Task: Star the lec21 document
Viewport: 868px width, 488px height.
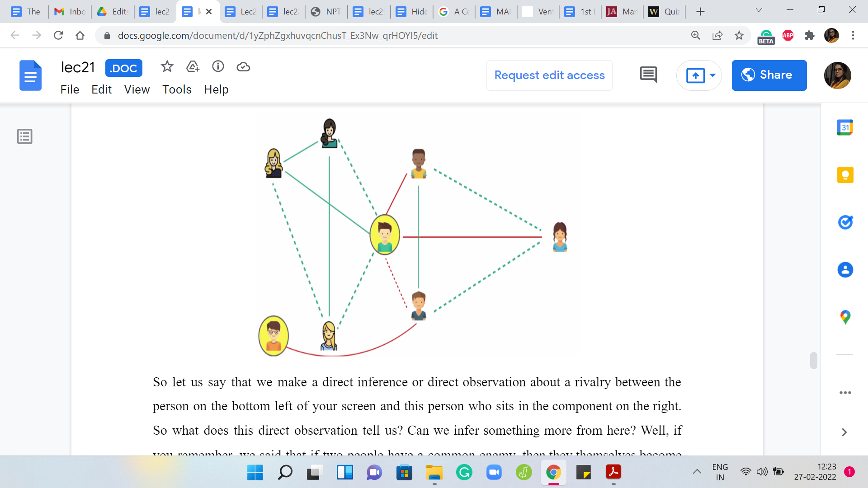Action: pyautogui.click(x=167, y=67)
